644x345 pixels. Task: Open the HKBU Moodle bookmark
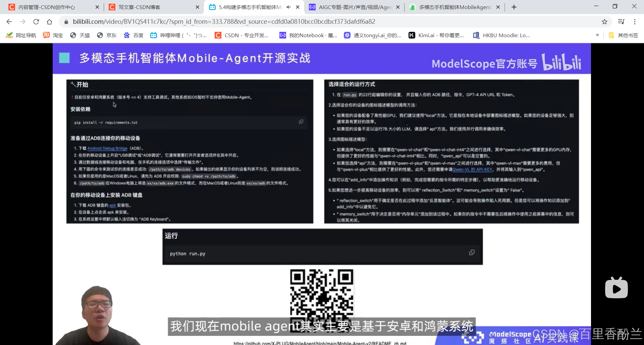501,35
